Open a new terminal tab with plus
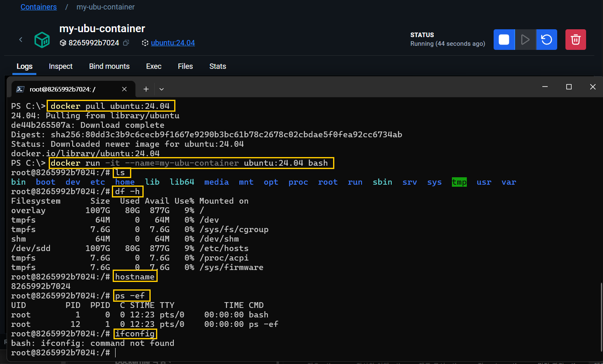 146,89
